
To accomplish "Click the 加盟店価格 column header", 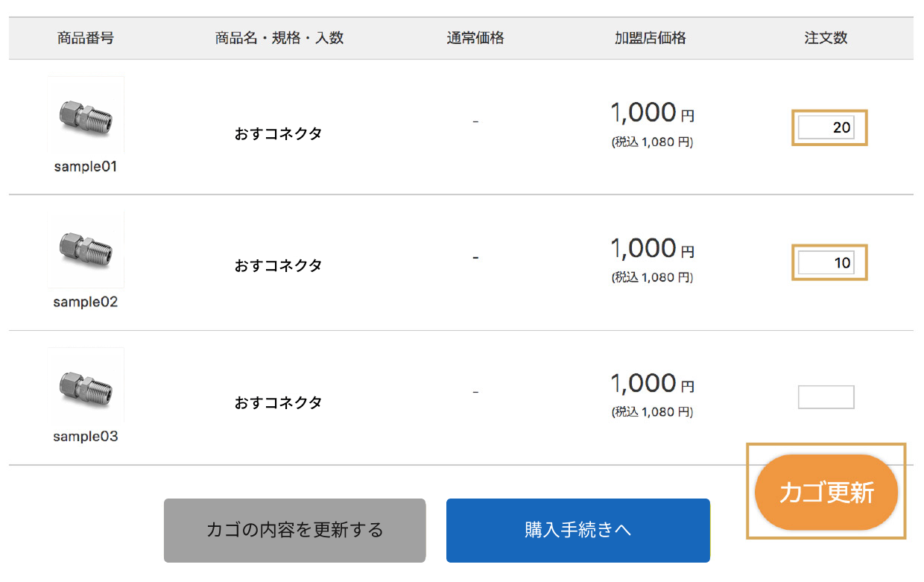I will click(x=650, y=38).
